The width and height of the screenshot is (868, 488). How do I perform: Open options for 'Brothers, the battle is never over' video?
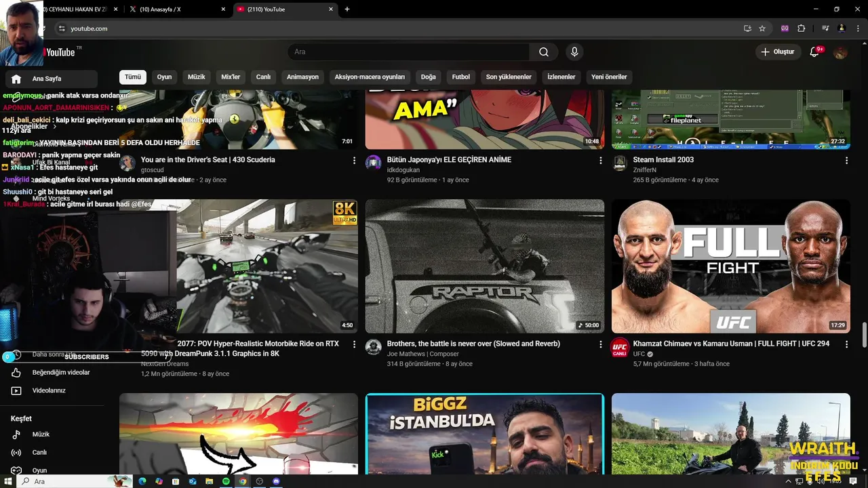click(x=600, y=344)
